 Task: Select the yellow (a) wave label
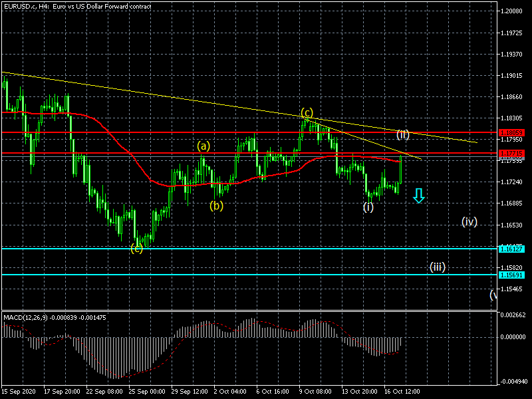pyautogui.click(x=203, y=146)
